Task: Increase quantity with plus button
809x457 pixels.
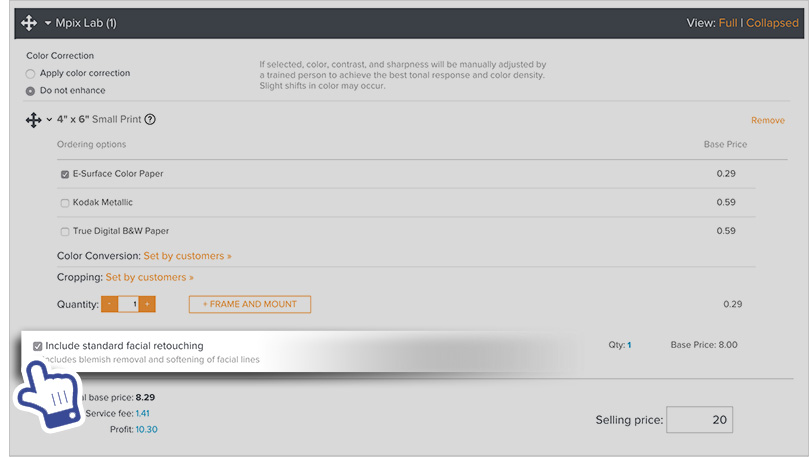Action: [x=147, y=304]
